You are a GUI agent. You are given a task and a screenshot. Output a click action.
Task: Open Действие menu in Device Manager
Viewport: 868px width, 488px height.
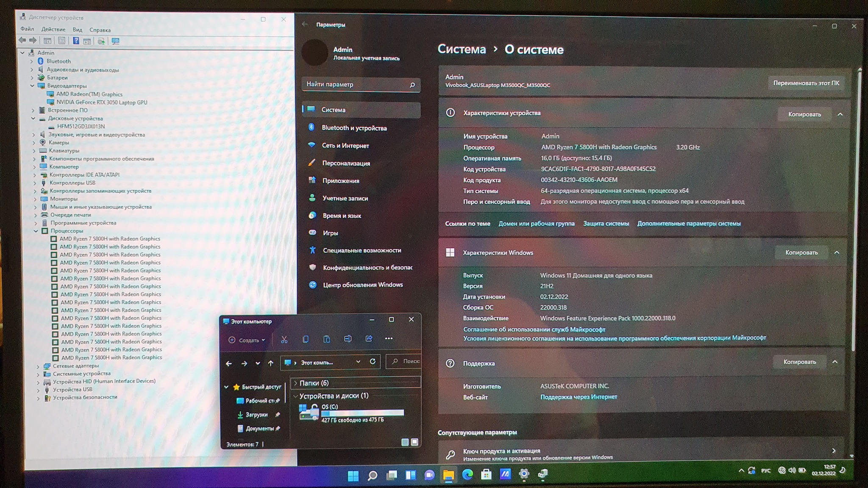(53, 29)
